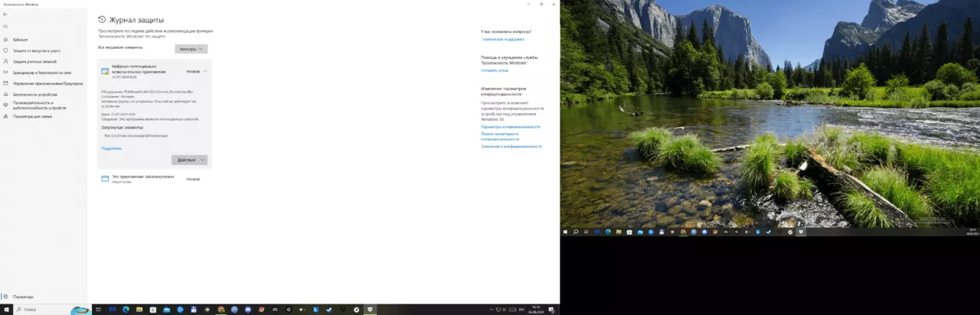Screen dimensions: 980x315
Task: Open Start button on second monitor taskbar
Action: 565,232
